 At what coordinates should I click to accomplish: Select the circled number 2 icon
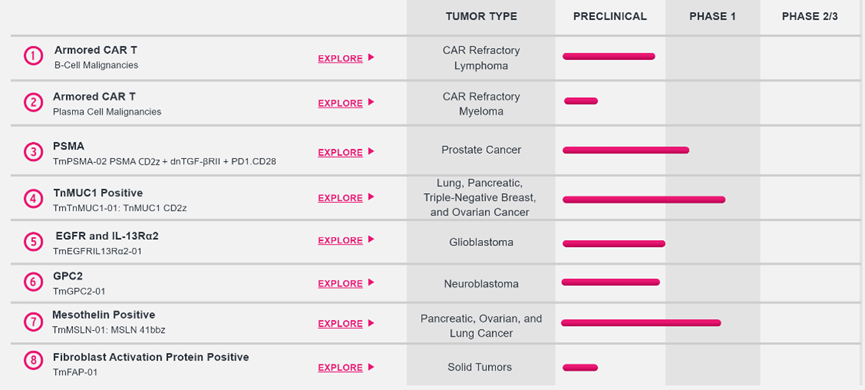click(x=33, y=102)
